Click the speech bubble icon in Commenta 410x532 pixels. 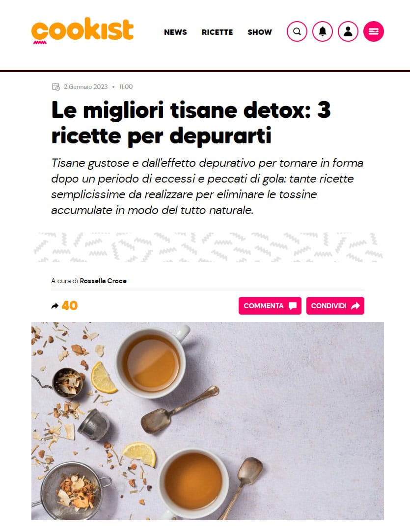pyautogui.click(x=293, y=306)
